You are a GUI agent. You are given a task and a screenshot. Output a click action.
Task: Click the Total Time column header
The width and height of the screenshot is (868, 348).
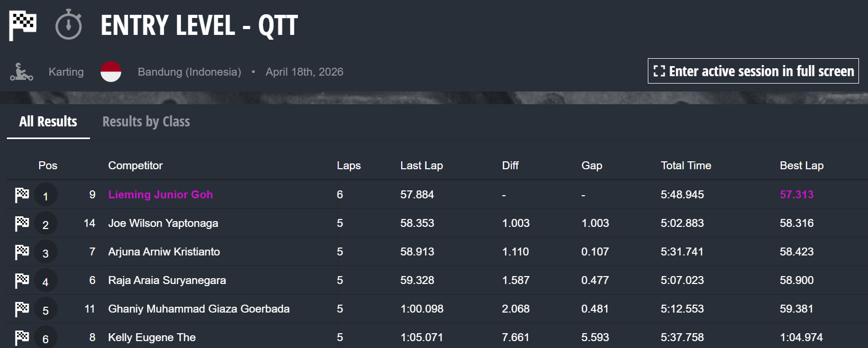coord(685,166)
